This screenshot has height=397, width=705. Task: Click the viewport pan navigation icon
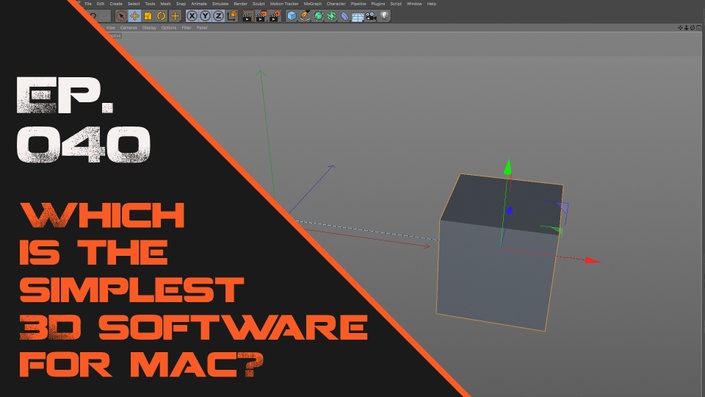pyautogui.click(x=680, y=28)
